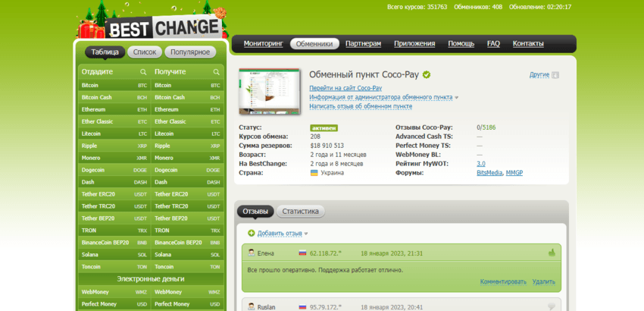Open the Coco-Pay site screenshot thumbnail

[270, 91]
